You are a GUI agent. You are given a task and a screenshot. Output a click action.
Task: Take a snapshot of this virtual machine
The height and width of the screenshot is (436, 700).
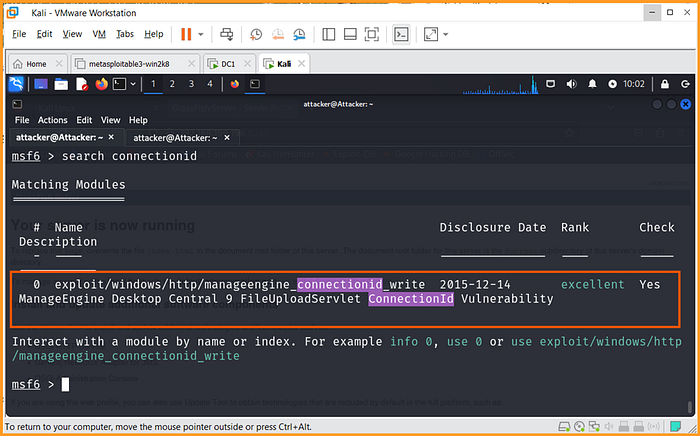pyautogui.click(x=256, y=34)
